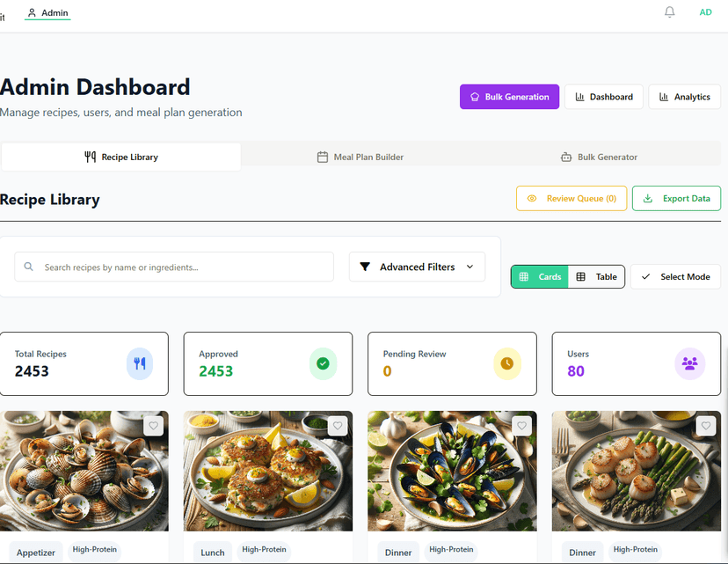Favorite the clams appetizer recipe heart icon
Viewport: 728px width, 564px height.
(153, 425)
